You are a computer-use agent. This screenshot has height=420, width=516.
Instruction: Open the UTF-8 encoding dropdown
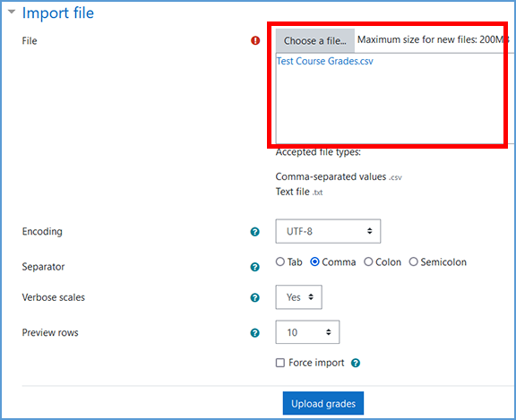pos(328,231)
